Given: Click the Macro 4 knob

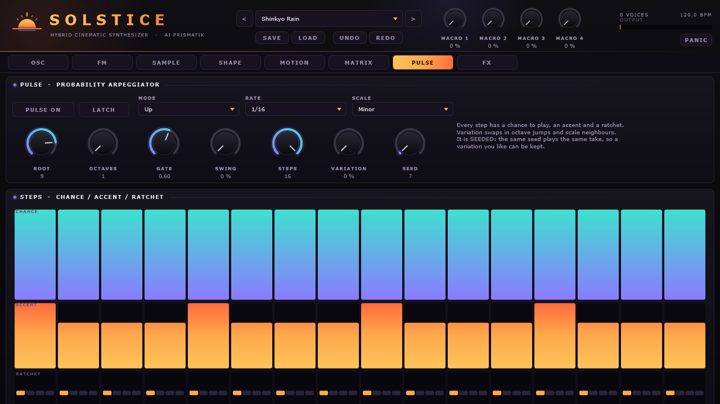Looking at the screenshot, I should 569,20.
